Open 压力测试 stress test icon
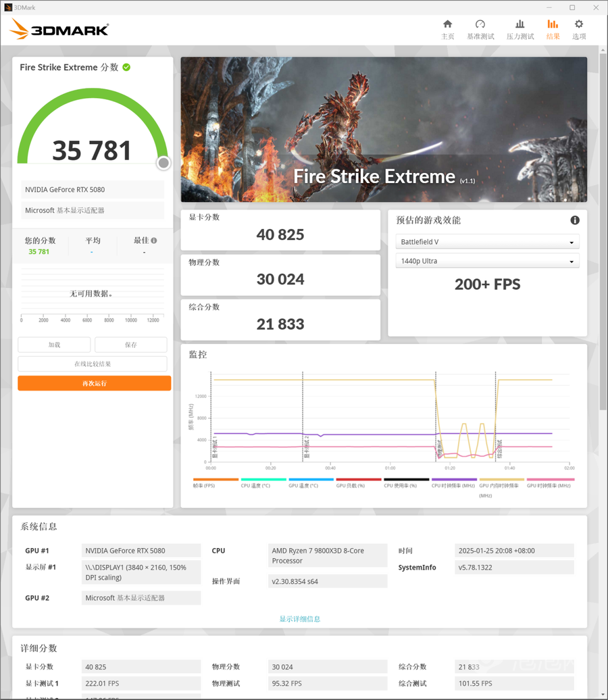The width and height of the screenshot is (608, 700). (x=520, y=29)
